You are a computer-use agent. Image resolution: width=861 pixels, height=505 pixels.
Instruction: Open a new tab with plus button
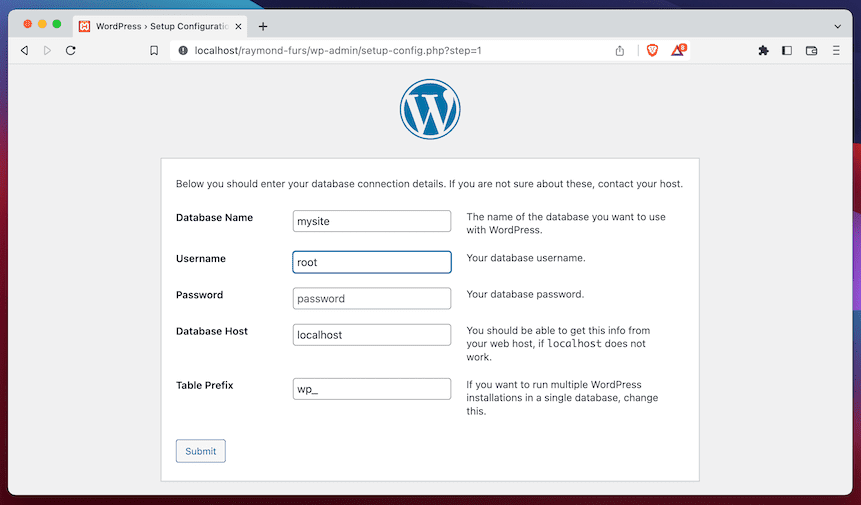[x=263, y=26]
